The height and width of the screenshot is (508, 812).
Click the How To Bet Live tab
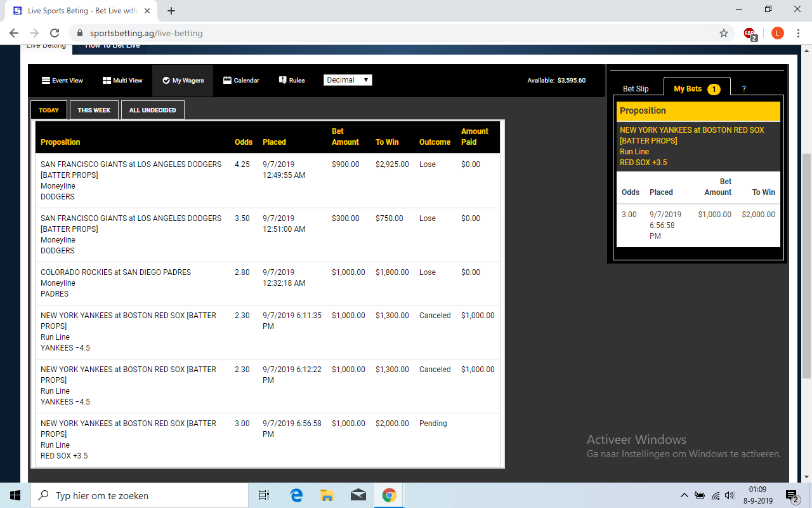pyautogui.click(x=113, y=46)
